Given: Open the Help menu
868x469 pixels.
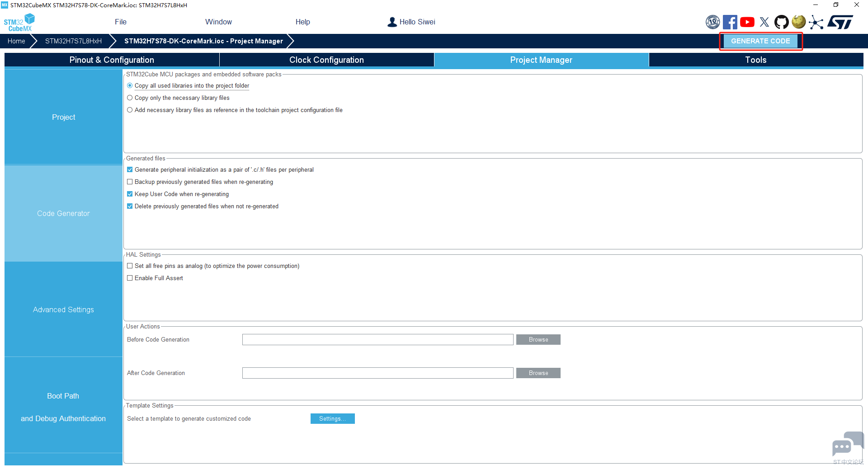Looking at the screenshot, I should point(303,22).
